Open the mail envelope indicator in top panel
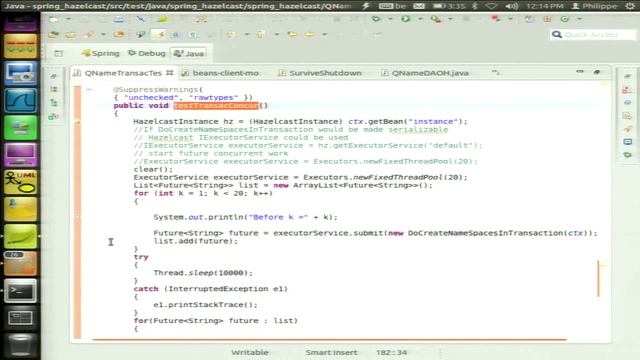Viewport: 640px width, 360px height. pyautogui.click(x=419, y=6)
